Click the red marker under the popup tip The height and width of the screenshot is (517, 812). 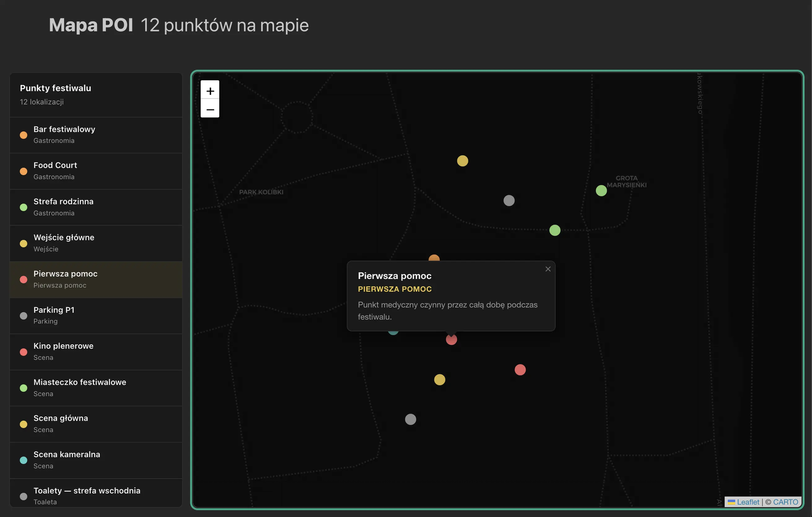[452, 340]
